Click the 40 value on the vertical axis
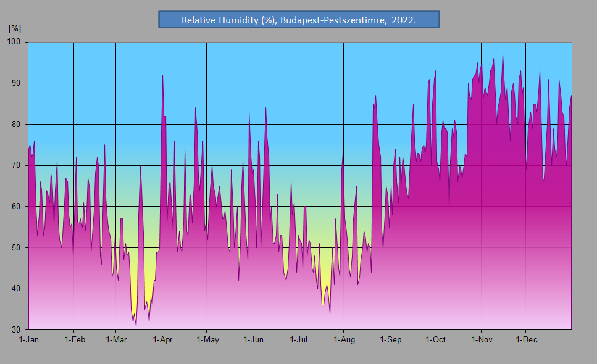Viewport: 597px width, 364px height. [15, 289]
